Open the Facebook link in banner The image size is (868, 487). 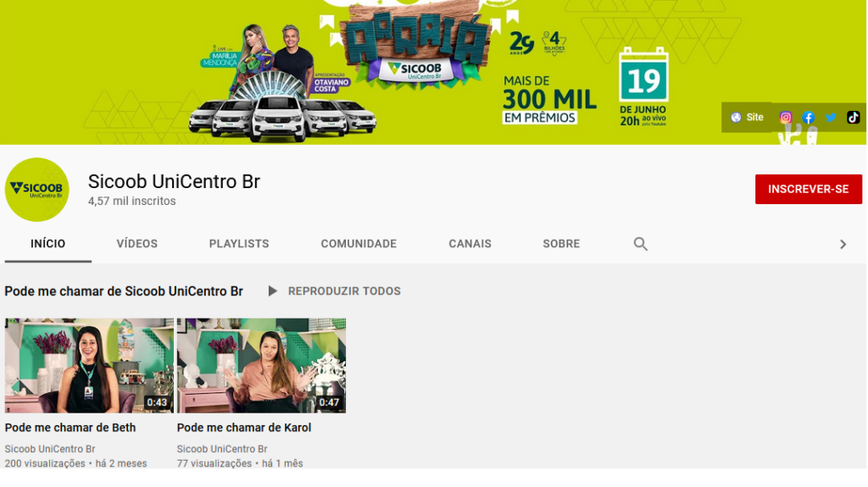tap(808, 118)
